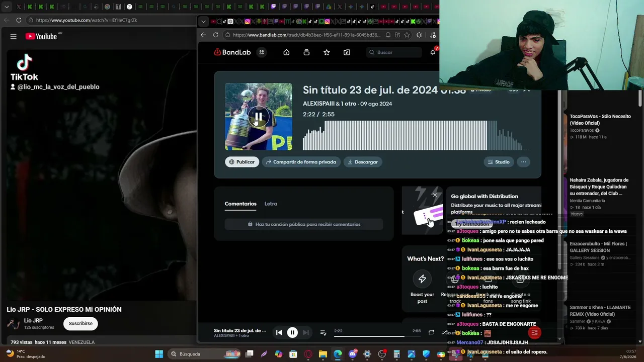Click Boost your post option

pos(422,287)
